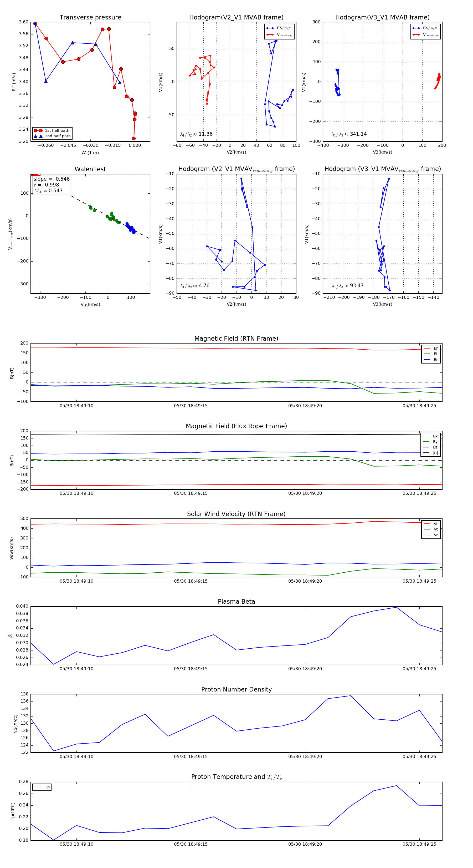Image resolution: width=473 pixels, height=868 pixels.
Task: Click the "Bx'" legend entry
Action: [431, 436]
